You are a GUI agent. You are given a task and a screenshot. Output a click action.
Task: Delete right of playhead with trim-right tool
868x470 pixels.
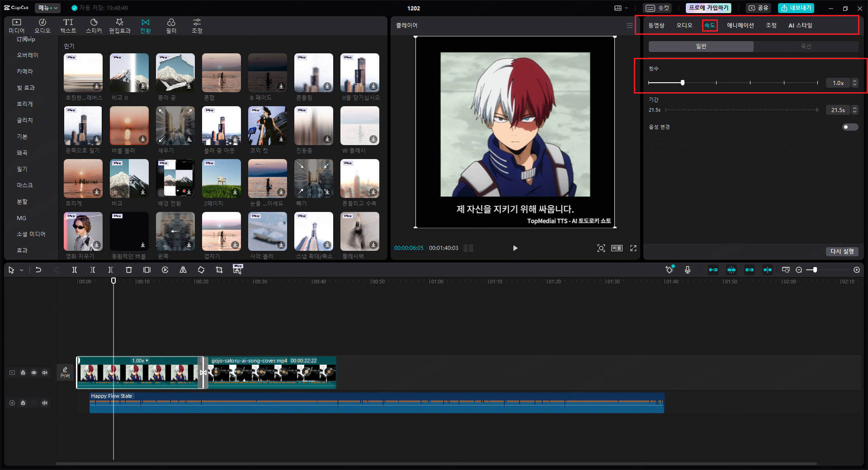pos(111,270)
